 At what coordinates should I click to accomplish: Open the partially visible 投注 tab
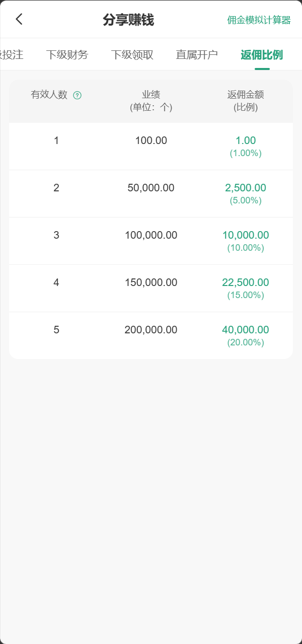point(12,54)
